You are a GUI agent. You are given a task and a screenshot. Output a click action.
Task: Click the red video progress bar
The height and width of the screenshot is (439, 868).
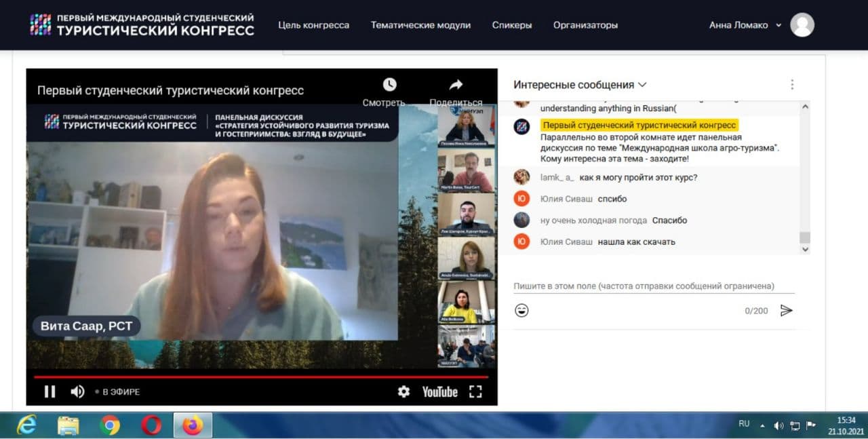(261, 376)
